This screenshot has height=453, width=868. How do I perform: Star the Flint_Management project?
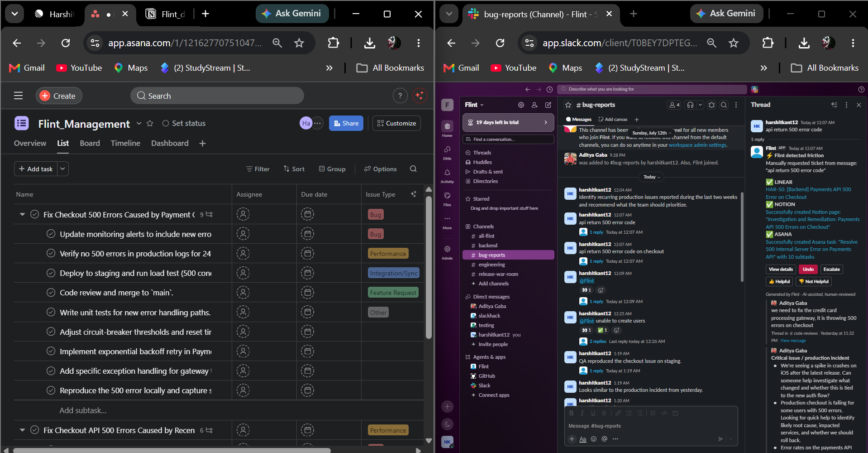(150, 123)
